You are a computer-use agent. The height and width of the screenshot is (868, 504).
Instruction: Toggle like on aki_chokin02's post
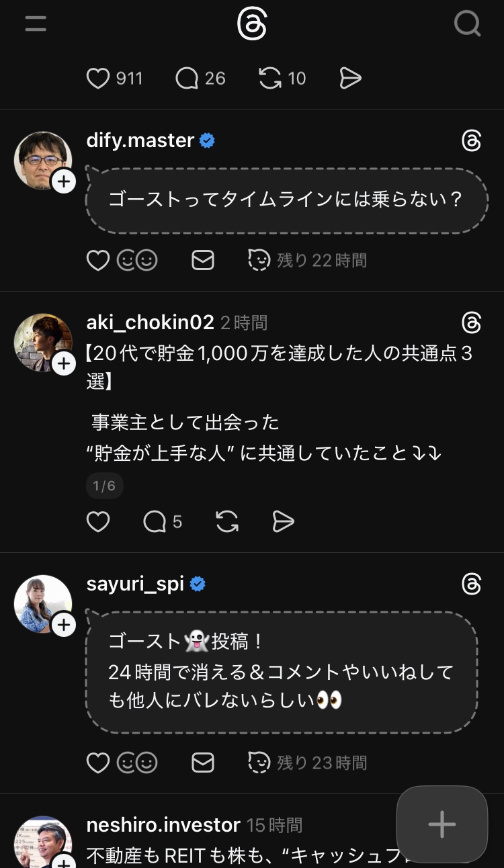click(x=98, y=522)
